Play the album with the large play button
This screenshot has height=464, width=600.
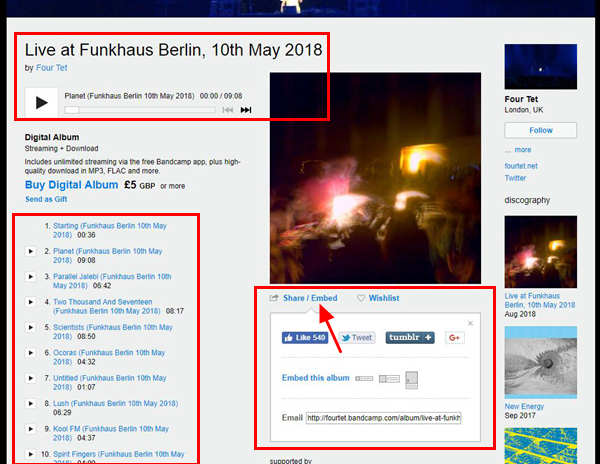point(41,103)
